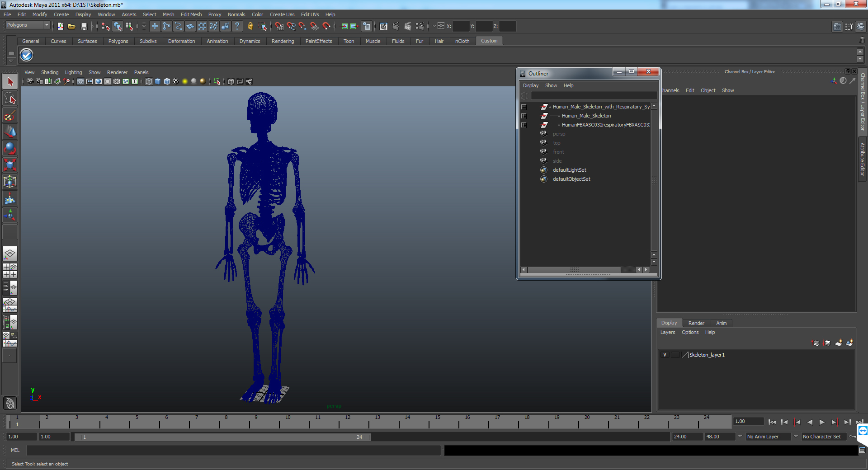Screen dimensions: 868x470
Task: Activate the Paint Selection tool
Action: [10, 116]
